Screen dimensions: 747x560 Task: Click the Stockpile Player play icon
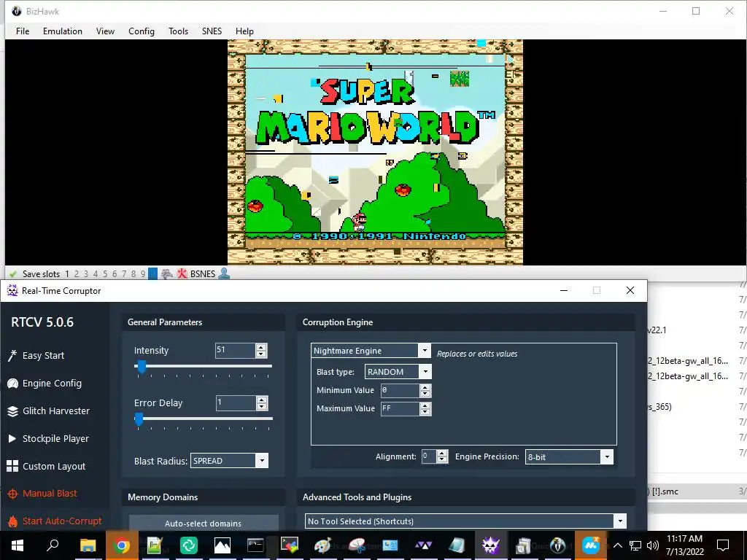coord(12,438)
